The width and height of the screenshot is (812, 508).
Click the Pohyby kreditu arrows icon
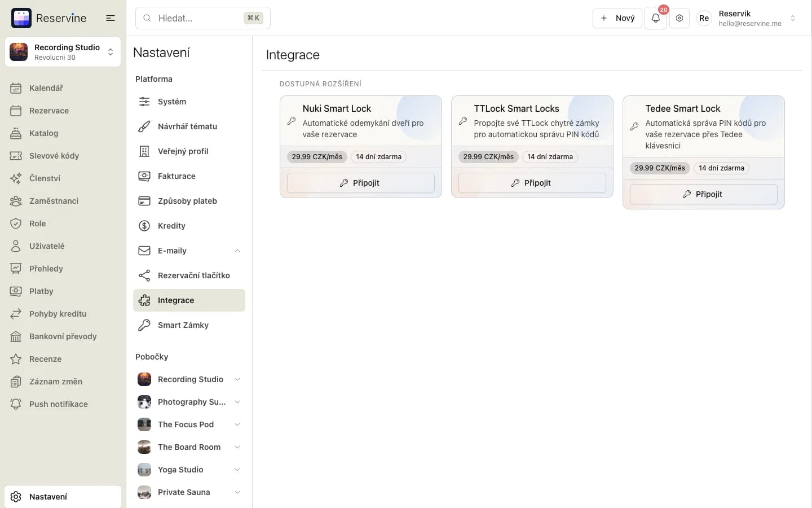(16, 314)
